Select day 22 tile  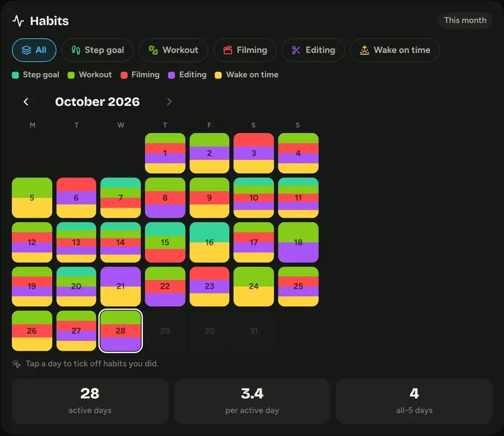pos(165,286)
